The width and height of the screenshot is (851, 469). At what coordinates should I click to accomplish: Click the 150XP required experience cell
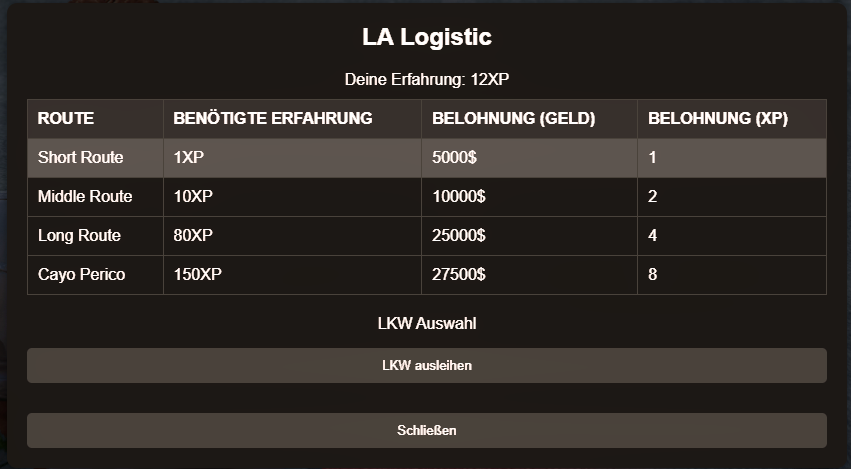(x=198, y=275)
